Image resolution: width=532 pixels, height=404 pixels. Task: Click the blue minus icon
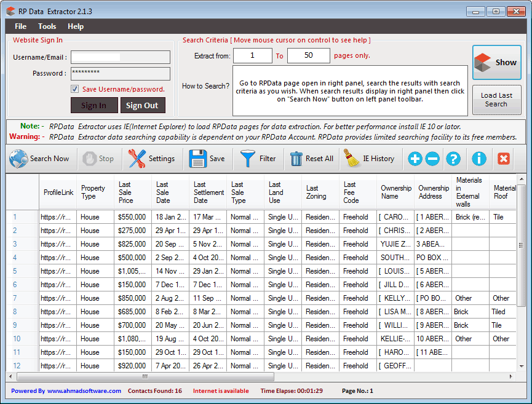click(x=432, y=159)
